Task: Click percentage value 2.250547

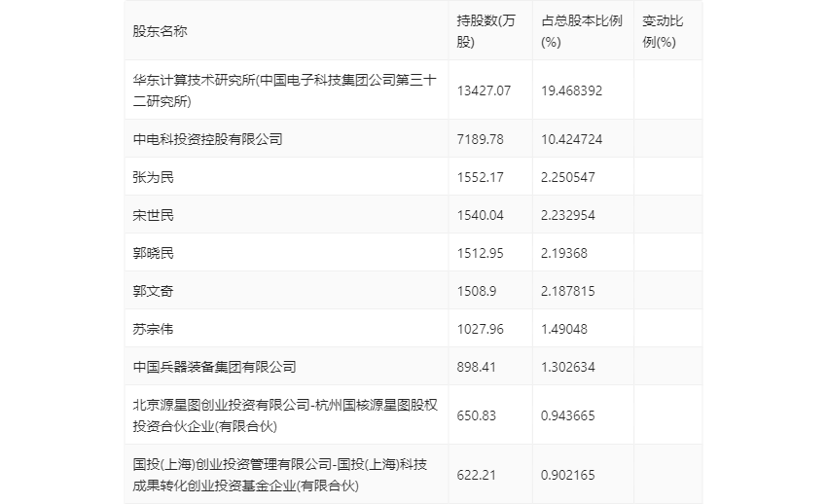Action: tap(568, 177)
